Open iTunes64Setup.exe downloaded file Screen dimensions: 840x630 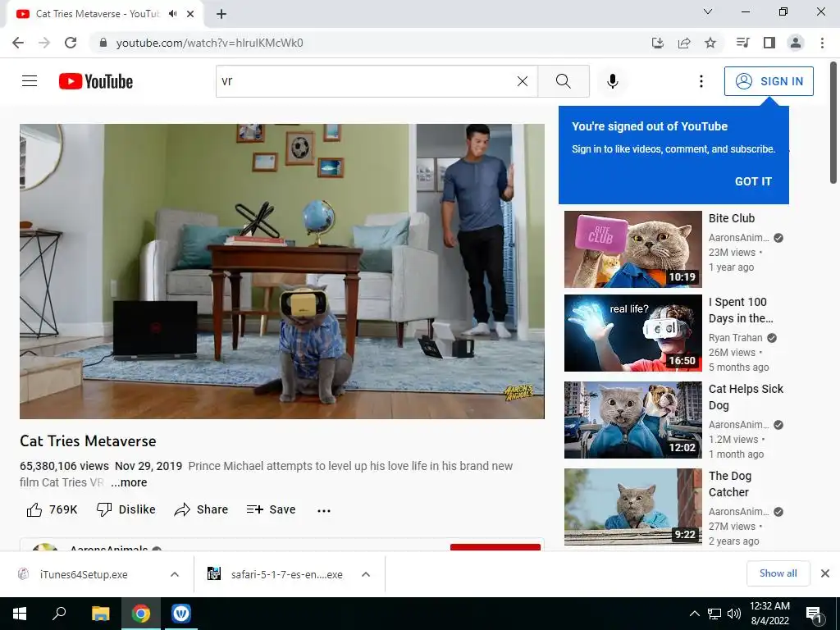tap(84, 574)
